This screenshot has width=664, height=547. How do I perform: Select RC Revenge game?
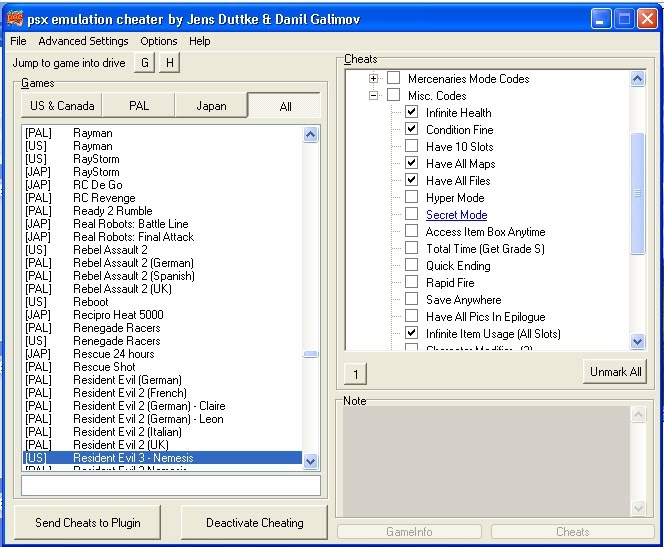click(163, 198)
